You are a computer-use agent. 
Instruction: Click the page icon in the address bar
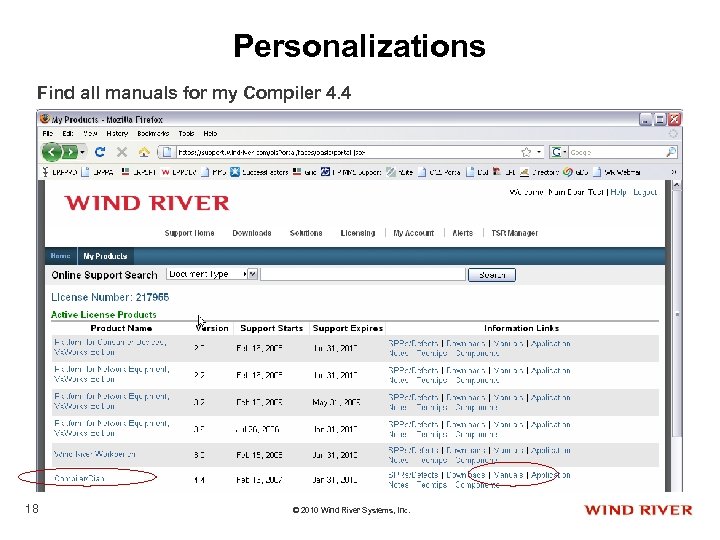click(167, 152)
